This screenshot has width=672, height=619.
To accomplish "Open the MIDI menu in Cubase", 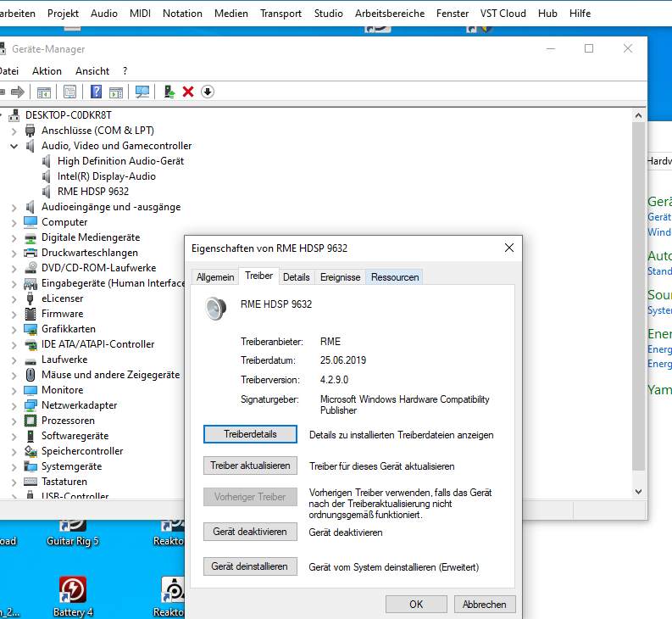I will [x=140, y=14].
